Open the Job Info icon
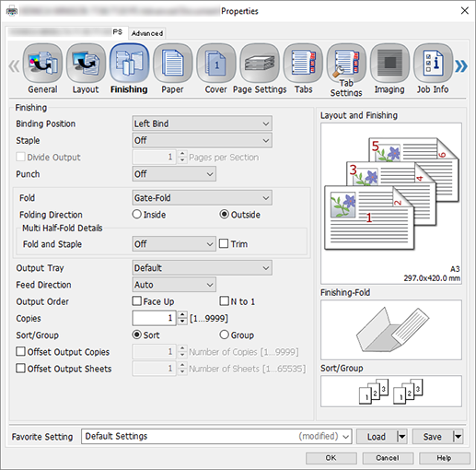Viewport: 476px width, 470px height. [x=433, y=64]
